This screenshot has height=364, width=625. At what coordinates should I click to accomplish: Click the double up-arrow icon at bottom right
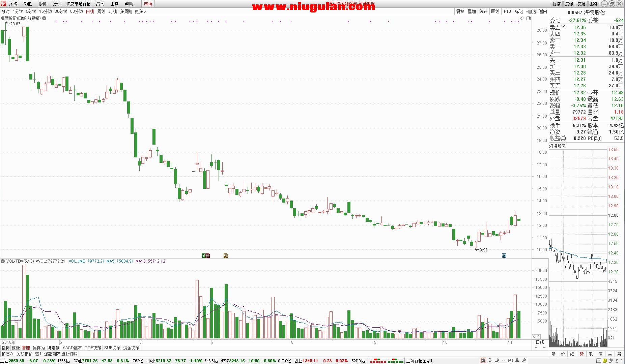pos(617,361)
